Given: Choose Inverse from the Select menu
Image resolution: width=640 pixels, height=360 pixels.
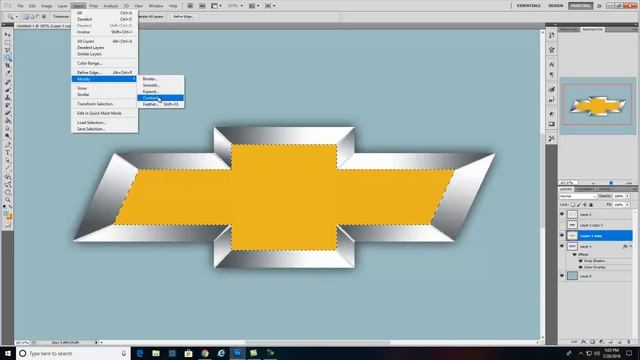Looking at the screenshot, I should click(x=104, y=32).
